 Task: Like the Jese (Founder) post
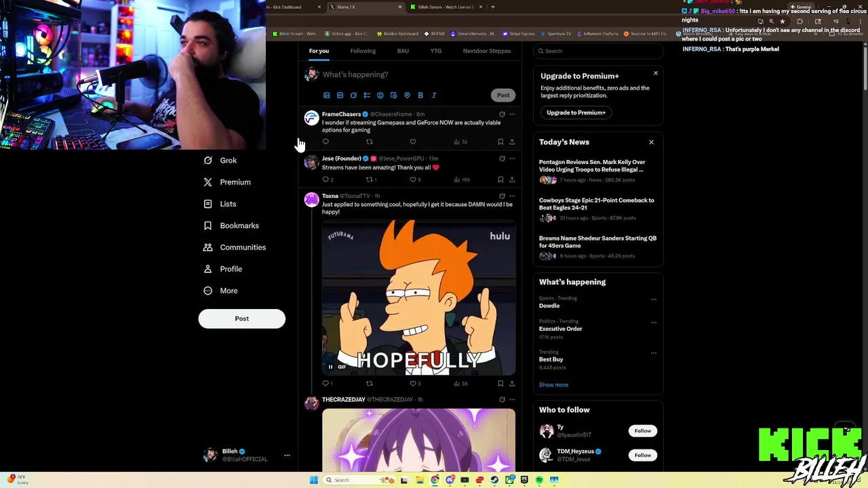click(x=413, y=180)
